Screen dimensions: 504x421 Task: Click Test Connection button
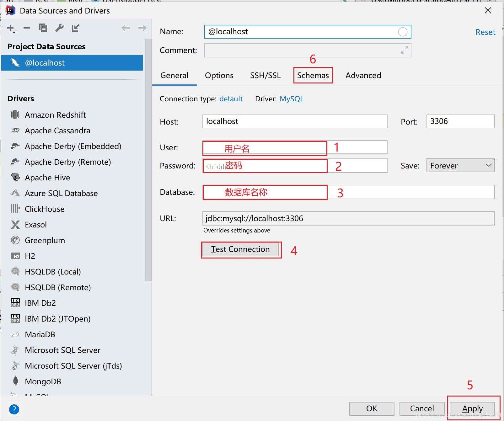[240, 249]
